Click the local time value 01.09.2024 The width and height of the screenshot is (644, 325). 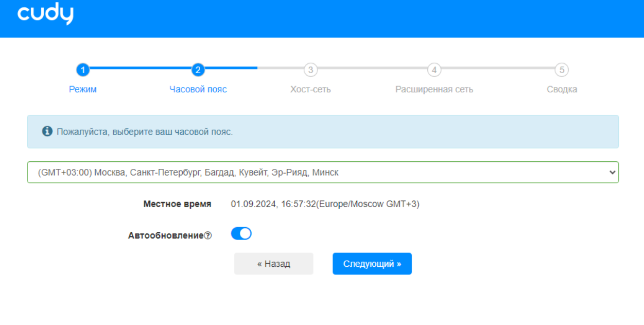point(325,204)
